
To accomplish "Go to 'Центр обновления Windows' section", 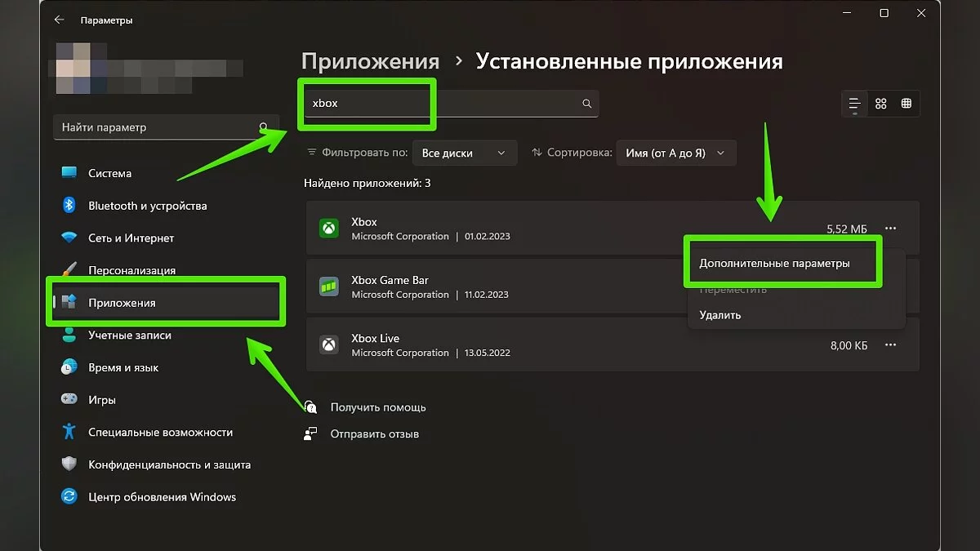I will (162, 497).
